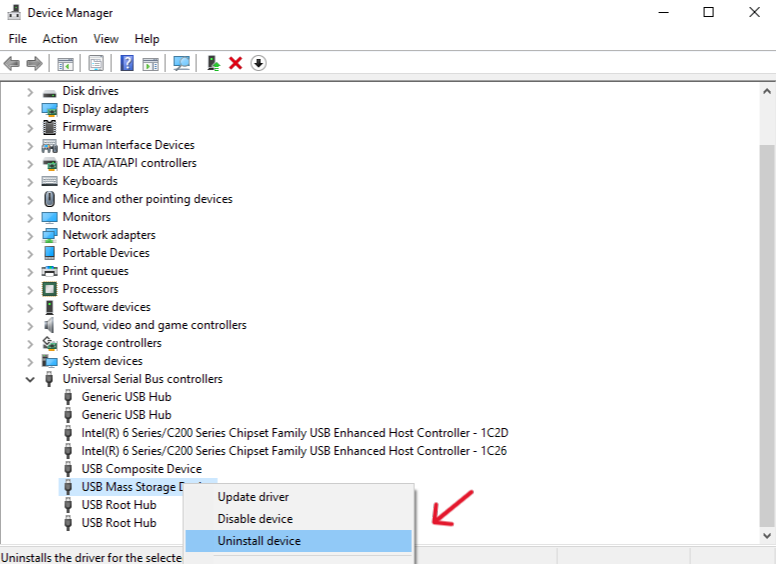Choose Update driver from context menu
Screen dimensions: 776x564
click(x=298, y=497)
